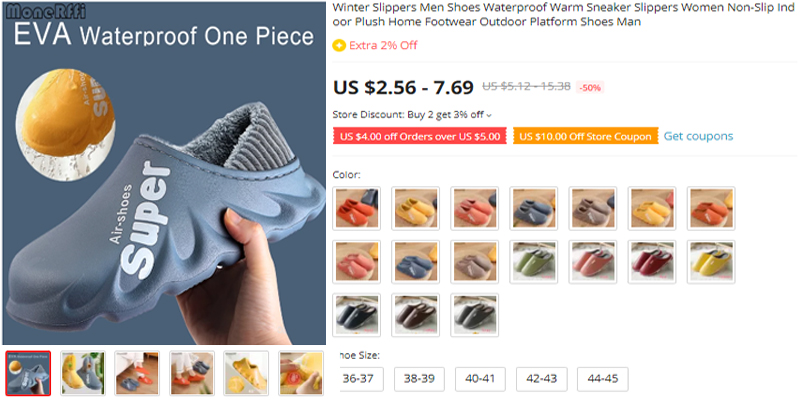Expand the Store Discount dropdown arrow
This screenshot has width=800, height=400.
point(489,115)
